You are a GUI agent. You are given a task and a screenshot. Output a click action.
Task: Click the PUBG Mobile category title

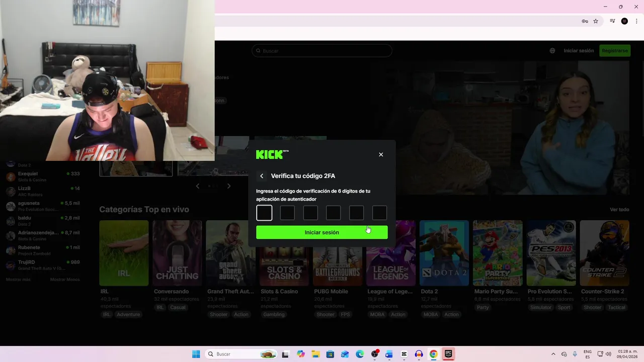tap(331, 292)
